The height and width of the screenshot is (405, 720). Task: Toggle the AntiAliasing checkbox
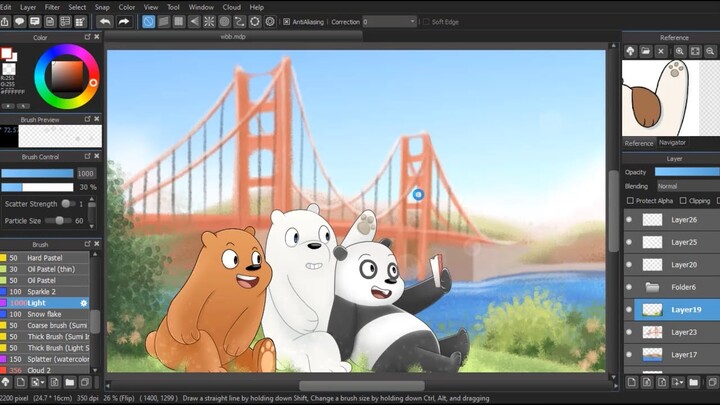[287, 22]
